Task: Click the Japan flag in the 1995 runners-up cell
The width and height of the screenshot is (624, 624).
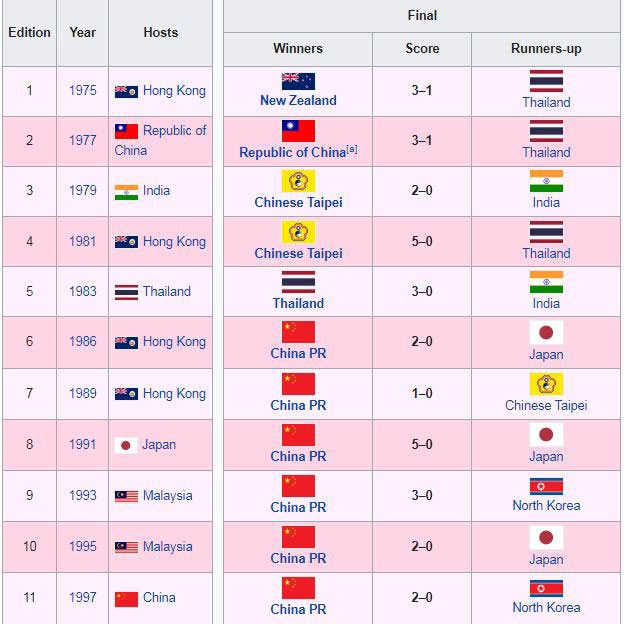Action: 546,538
